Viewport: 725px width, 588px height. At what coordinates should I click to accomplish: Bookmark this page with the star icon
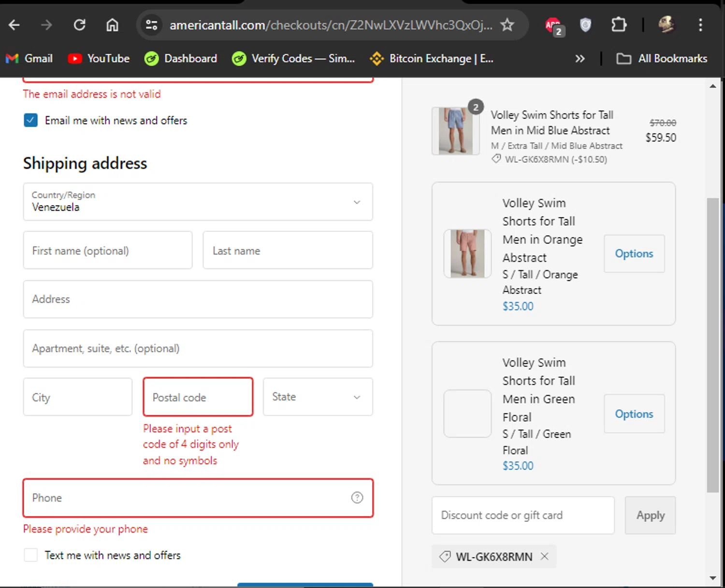tap(507, 25)
